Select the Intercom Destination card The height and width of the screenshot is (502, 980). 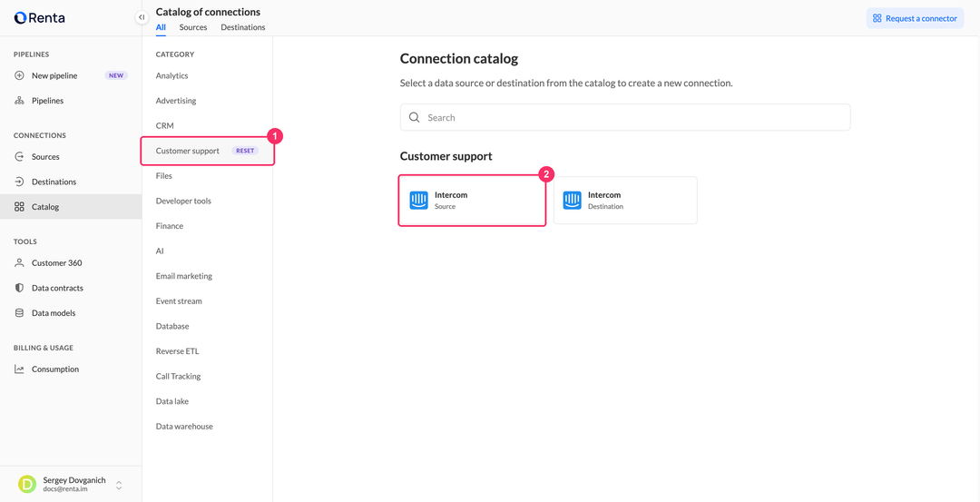(625, 200)
